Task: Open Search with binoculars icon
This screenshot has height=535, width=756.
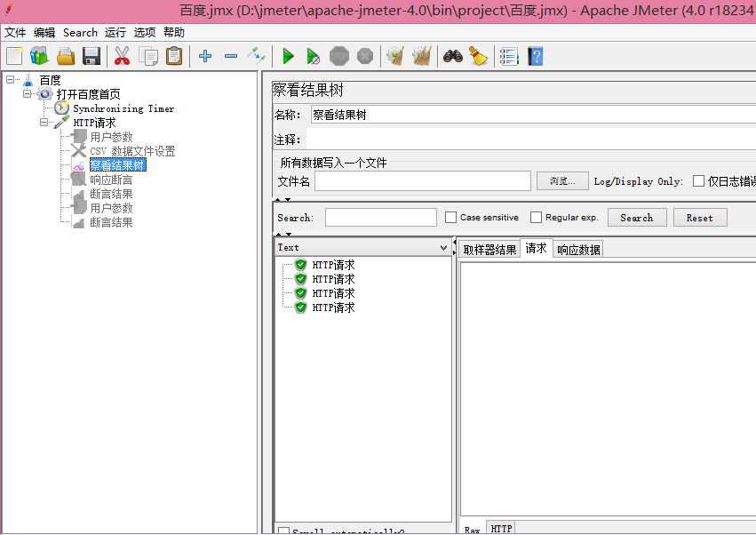Action: tap(453, 57)
